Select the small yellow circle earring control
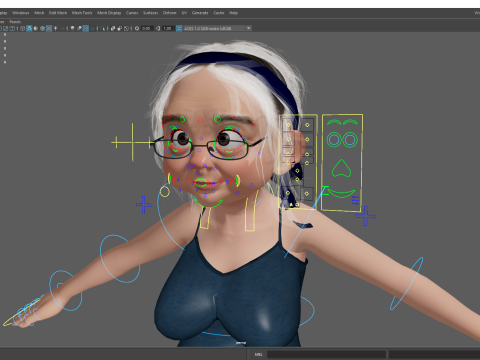480x360 pixels. (164, 192)
